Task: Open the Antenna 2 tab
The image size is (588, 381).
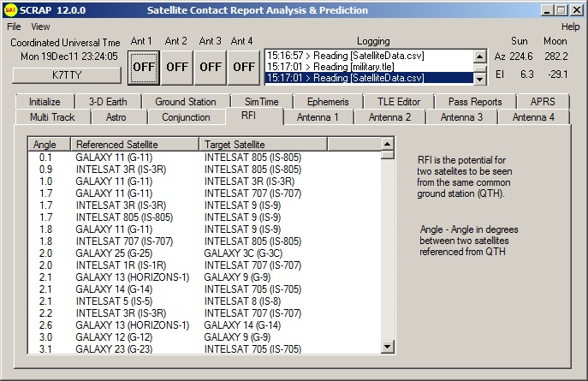Action: 389,117
